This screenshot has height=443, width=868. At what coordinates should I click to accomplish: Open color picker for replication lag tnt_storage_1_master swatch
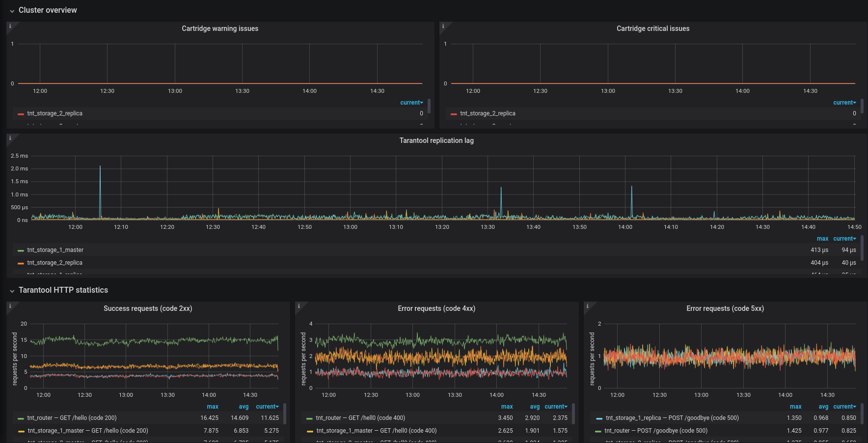[21, 250]
